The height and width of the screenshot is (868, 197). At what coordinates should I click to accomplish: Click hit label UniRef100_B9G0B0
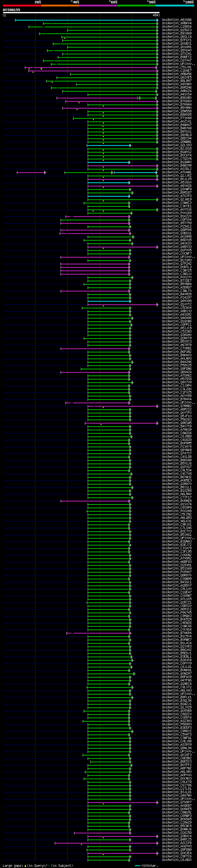point(177,98)
